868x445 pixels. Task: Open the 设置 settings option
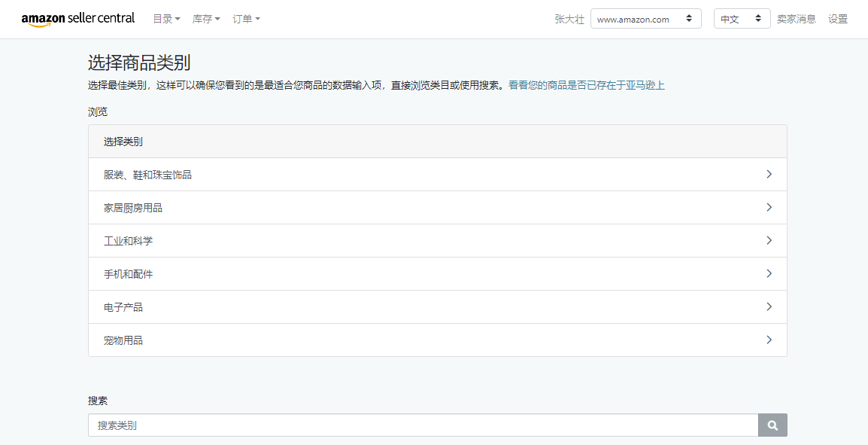coord(837,19)
